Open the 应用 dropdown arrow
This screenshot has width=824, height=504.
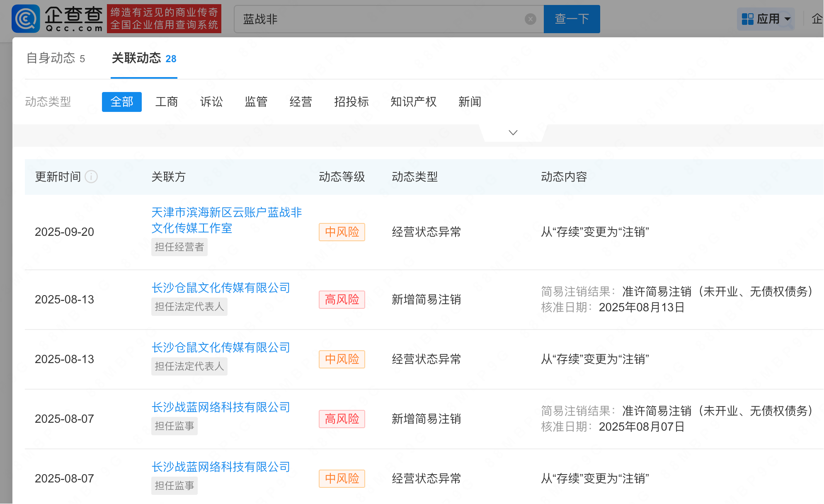coord(788,19)
